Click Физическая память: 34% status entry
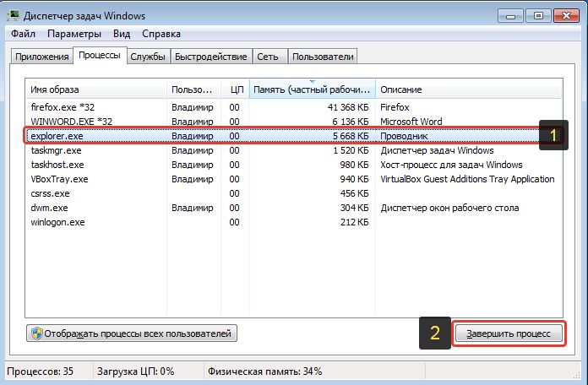 pyautogui.click(x=264, y=371)
